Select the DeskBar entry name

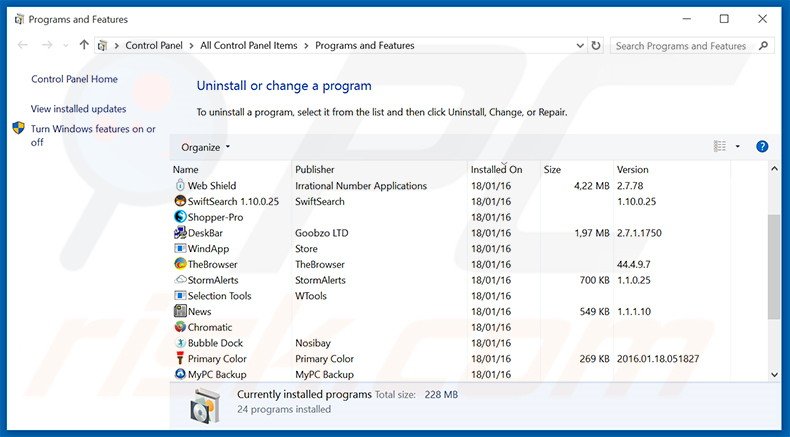click(205, 233)
